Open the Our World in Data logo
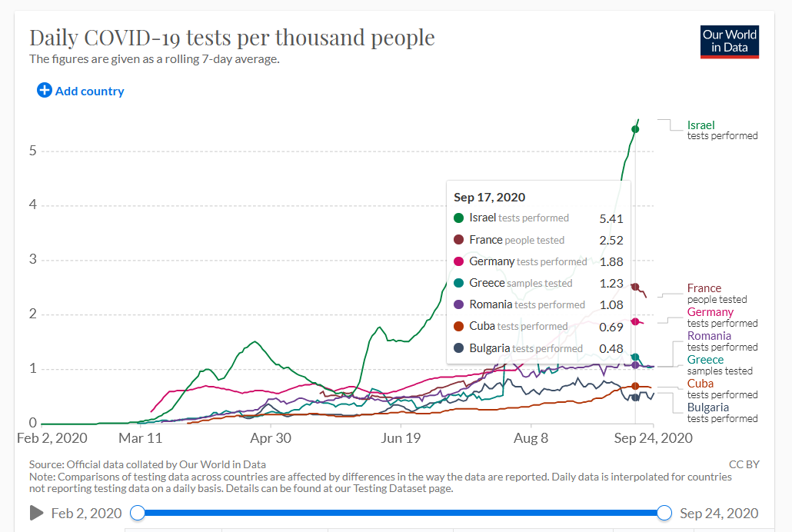This screenshot has width=792, height=532. coord(730,42)
